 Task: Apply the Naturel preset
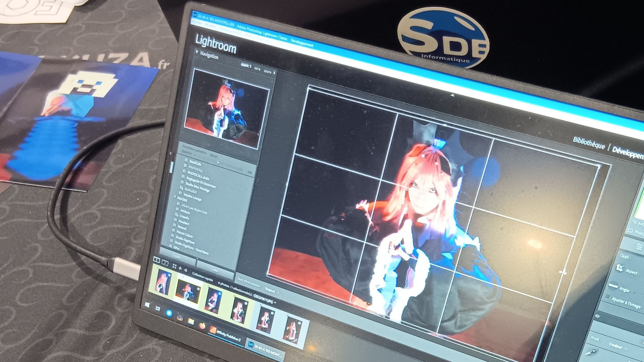(182, 228)
